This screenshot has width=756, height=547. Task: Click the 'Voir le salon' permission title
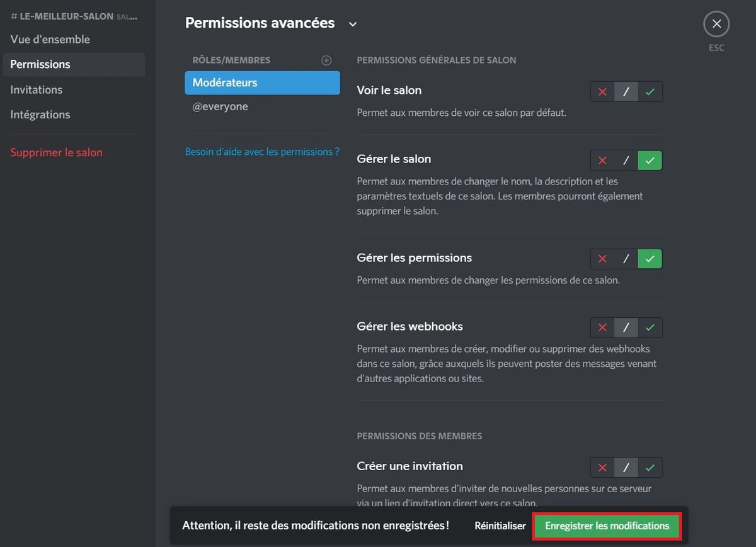[x=389, y=90]
